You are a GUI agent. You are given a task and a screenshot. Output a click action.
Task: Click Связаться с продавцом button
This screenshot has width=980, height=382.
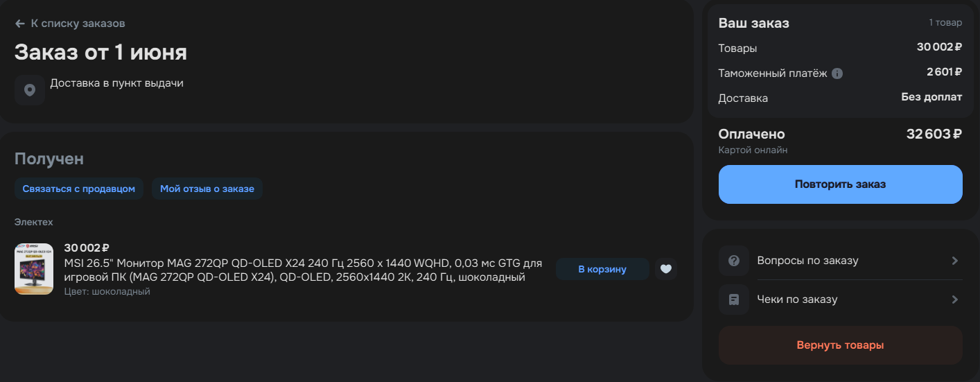point(79,189)
